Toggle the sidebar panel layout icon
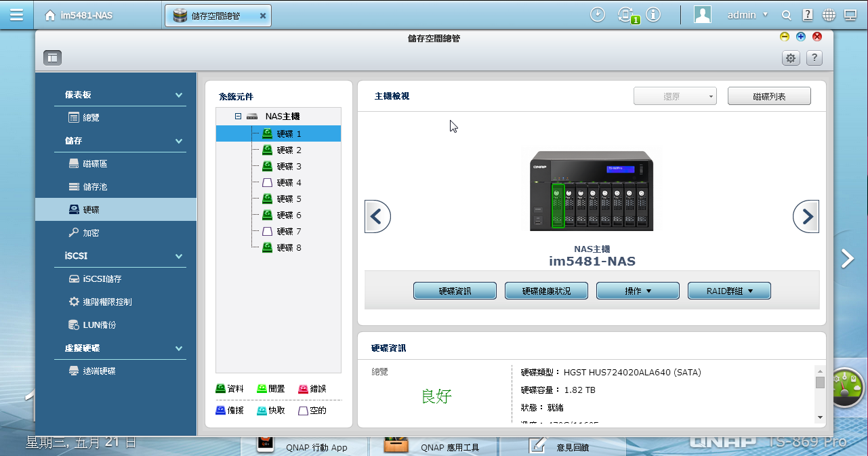The width and height of the screenshot is (868, 456). pyautogui.click(x=53, y=58)
